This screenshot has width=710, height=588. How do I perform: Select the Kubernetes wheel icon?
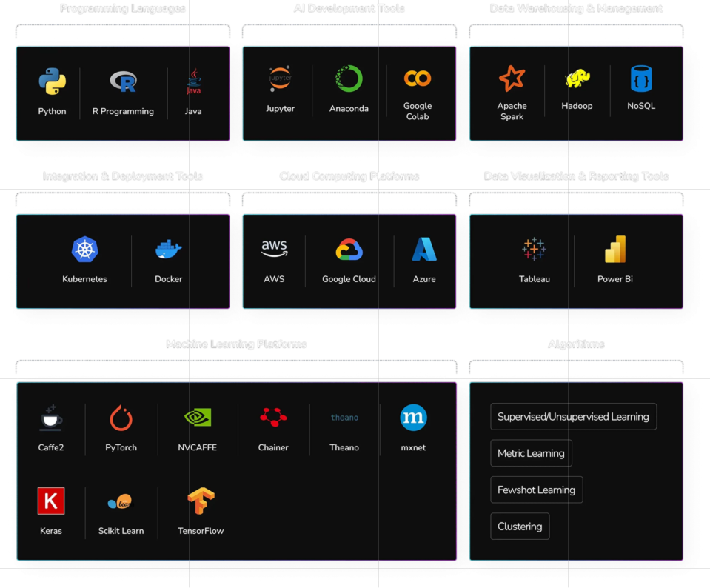[84, 249]
